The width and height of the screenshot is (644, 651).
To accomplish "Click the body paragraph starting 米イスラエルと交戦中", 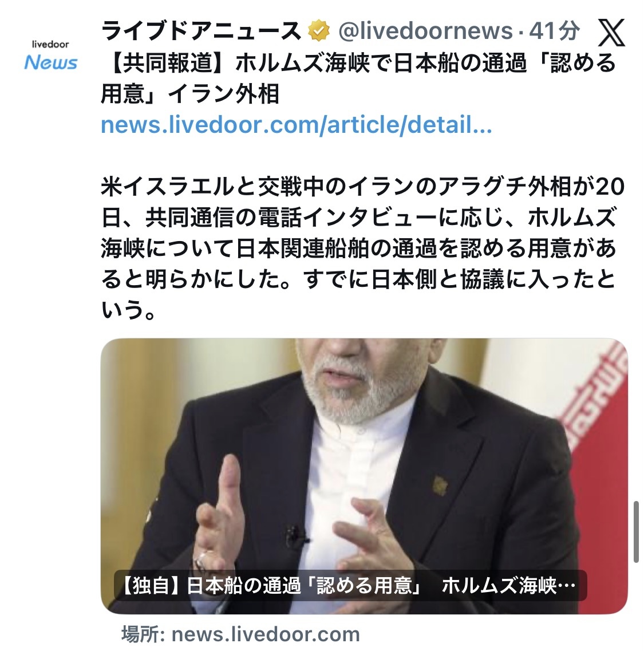I will click(x=363, y=248).
